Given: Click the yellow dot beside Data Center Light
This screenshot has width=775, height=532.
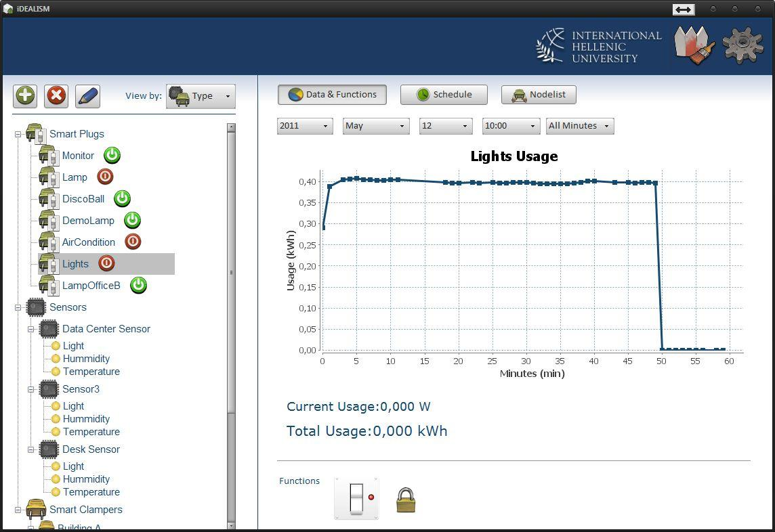Looking at the screenshot, I should click(x=56, y=346).
